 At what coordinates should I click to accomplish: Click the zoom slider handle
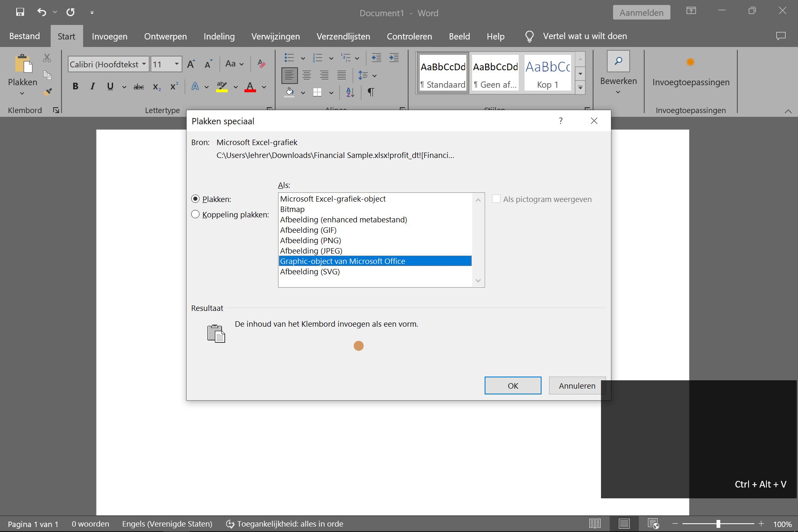click(x=718, y=524)
